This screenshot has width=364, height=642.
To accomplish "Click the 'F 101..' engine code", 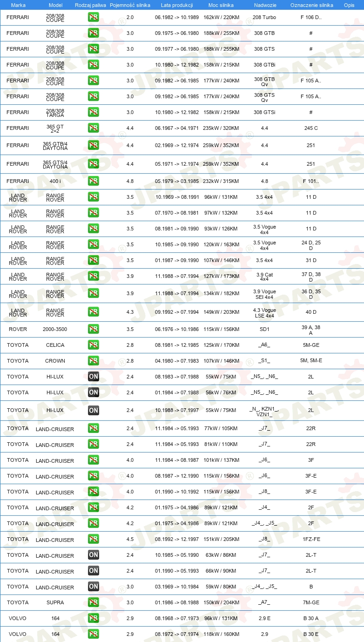I will [x=311, y=181].
